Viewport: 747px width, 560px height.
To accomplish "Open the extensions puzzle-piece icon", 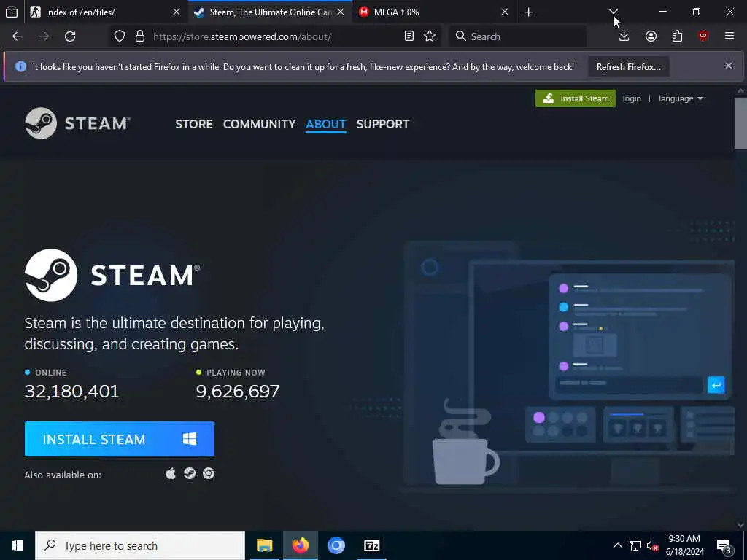I will point(677,36).
